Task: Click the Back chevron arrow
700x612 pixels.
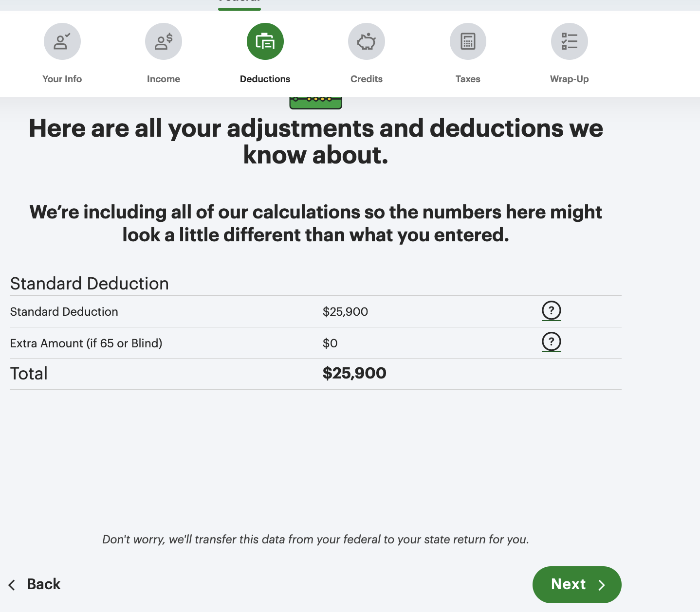Action: tap(12, 585)
